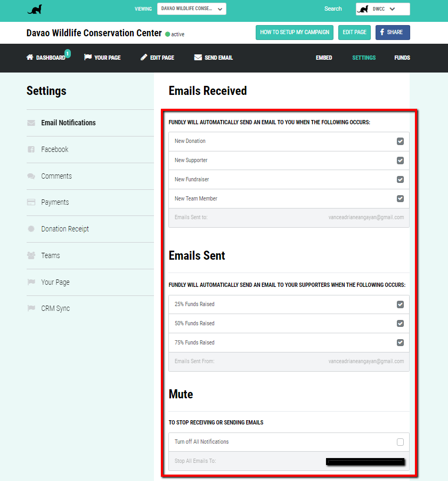The image size is (448, 481).
Task: Click the Dashboard notification badge
Action: pos(68,54)
